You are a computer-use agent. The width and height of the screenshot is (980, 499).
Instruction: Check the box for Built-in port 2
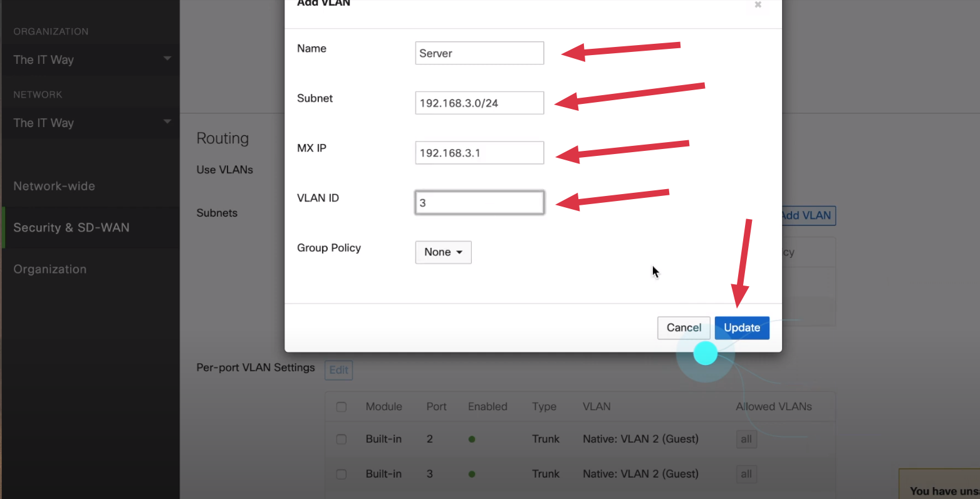341,440
